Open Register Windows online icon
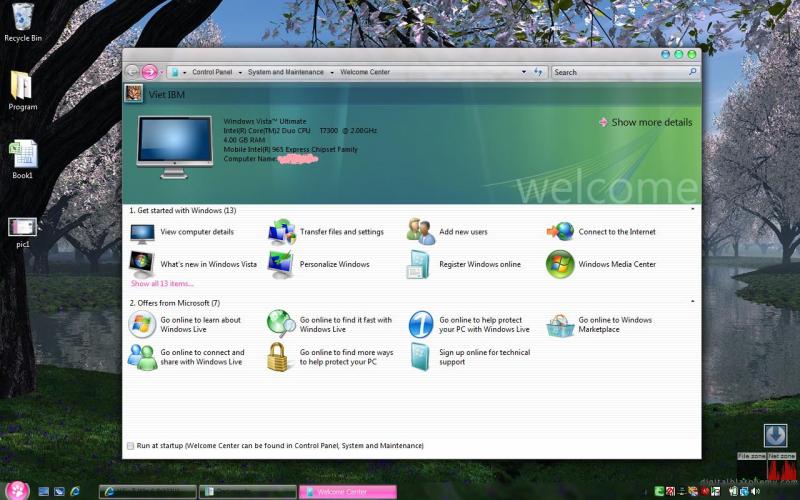800x500 pixels. click(x=420, y=264)
